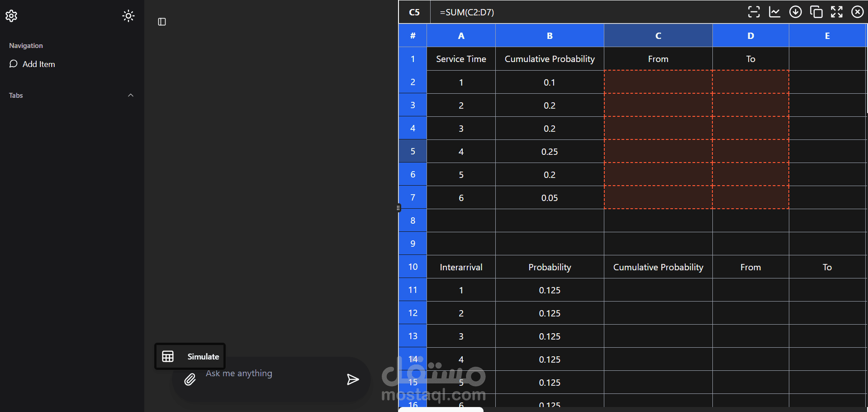Click the download icon in the spreadsheet toolbar

(795, 12)
